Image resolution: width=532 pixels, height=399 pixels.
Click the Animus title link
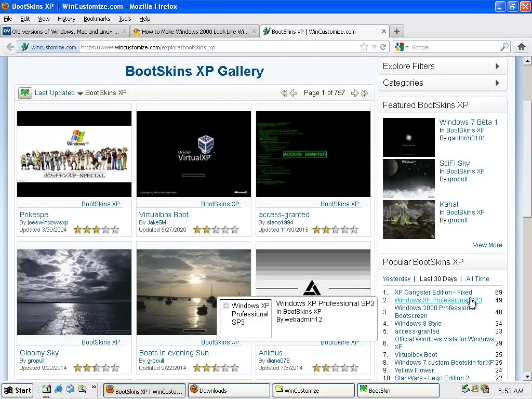click(x=270, y=353)
